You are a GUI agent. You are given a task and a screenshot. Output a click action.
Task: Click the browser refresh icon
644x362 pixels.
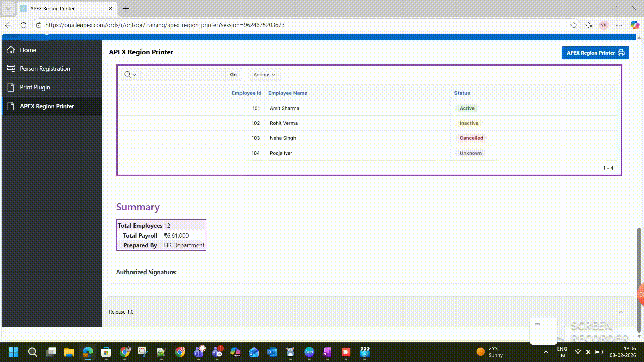pos(23,25)
